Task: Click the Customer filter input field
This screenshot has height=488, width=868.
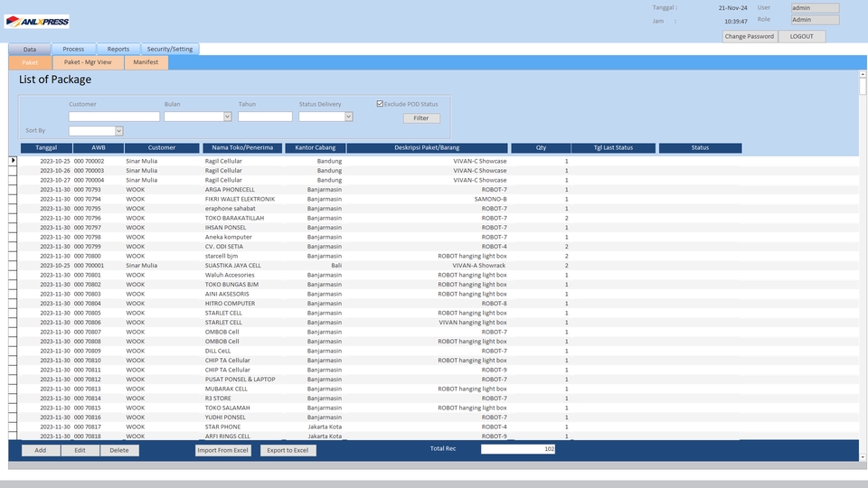Action: click(x=114, y=117)
